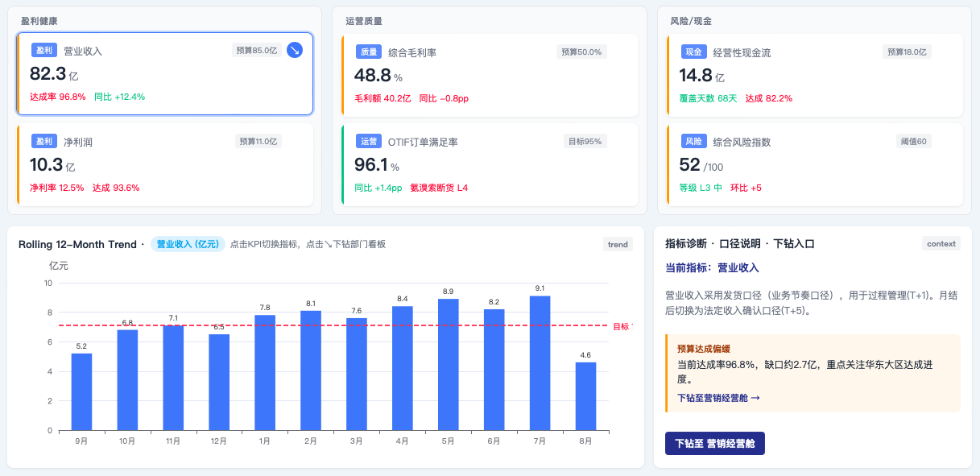Click the 达成 93.6% text on 净利润 card
The image size is (980, 476).
[116, 188]
